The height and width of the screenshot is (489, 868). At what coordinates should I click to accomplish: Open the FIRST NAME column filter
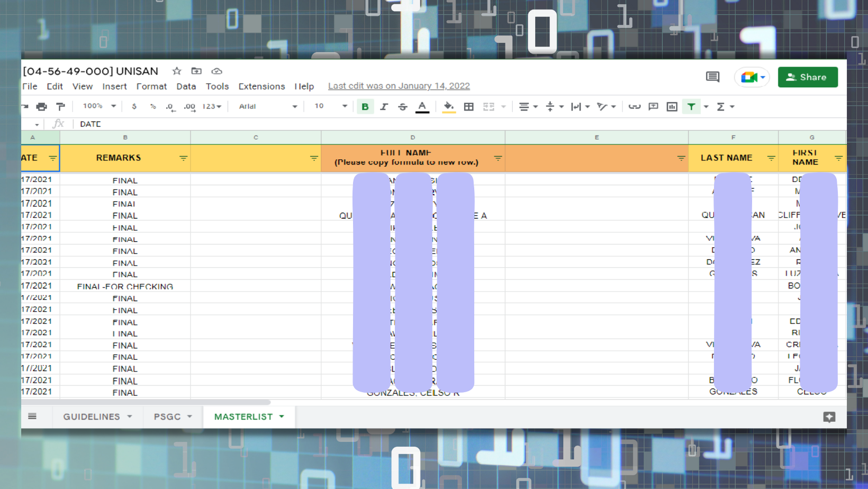tap(838, 158)
